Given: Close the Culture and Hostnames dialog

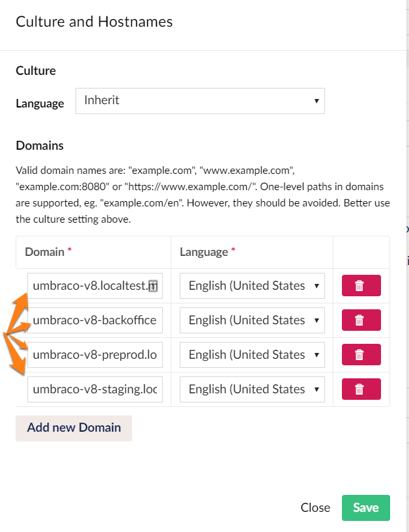Looking at the screenshot, I should (315, 508).
